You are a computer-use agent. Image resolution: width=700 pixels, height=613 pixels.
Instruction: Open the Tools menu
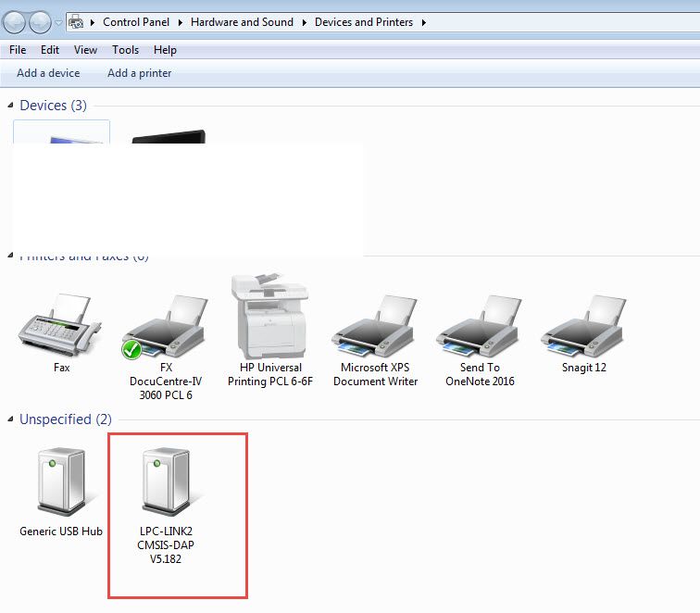tap(125, 50)
